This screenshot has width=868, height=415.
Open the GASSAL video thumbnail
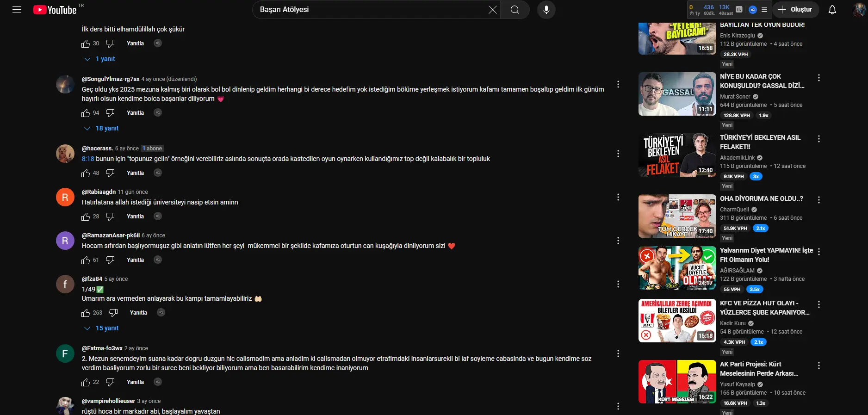[x=677, y=94]
